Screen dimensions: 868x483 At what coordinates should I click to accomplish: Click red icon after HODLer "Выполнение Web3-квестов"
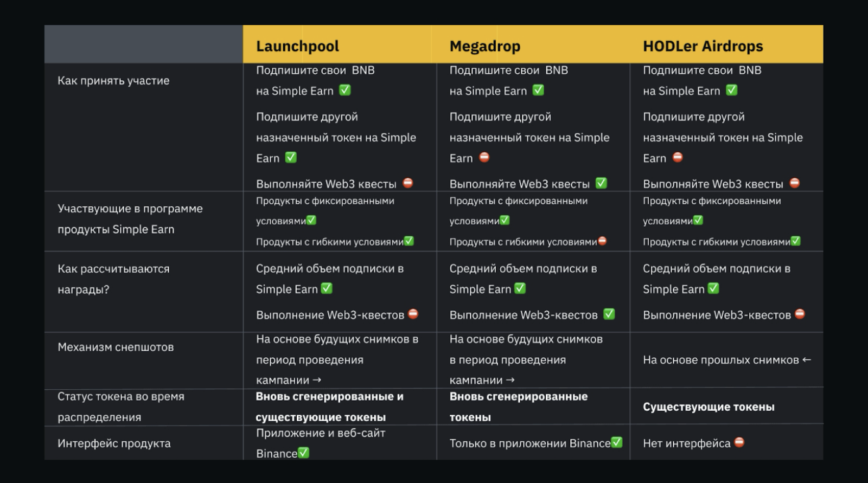[800, 314]
